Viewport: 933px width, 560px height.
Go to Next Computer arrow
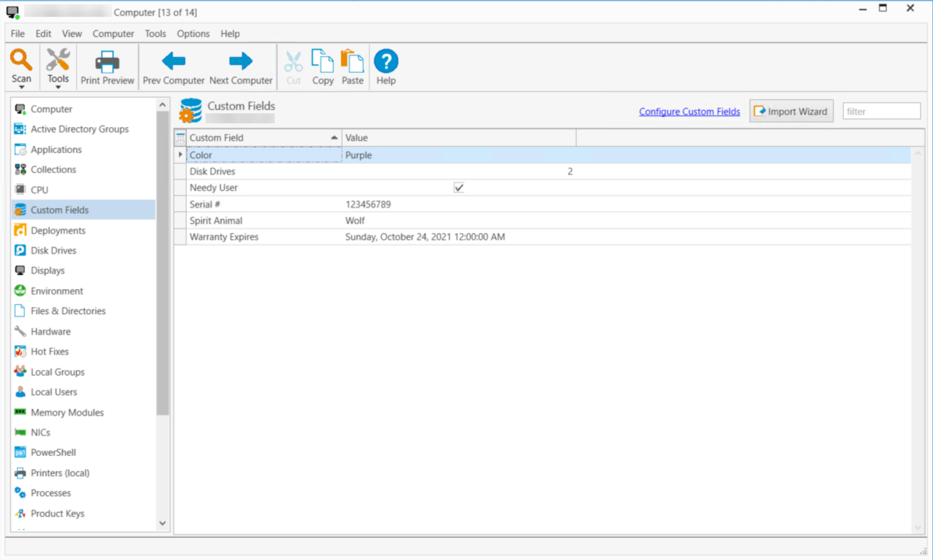tap(240, 61)
